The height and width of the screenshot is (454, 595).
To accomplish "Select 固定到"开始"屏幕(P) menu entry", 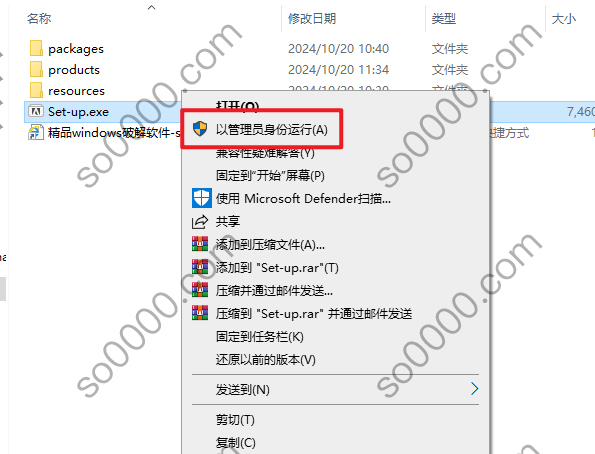I will [270, 175].
